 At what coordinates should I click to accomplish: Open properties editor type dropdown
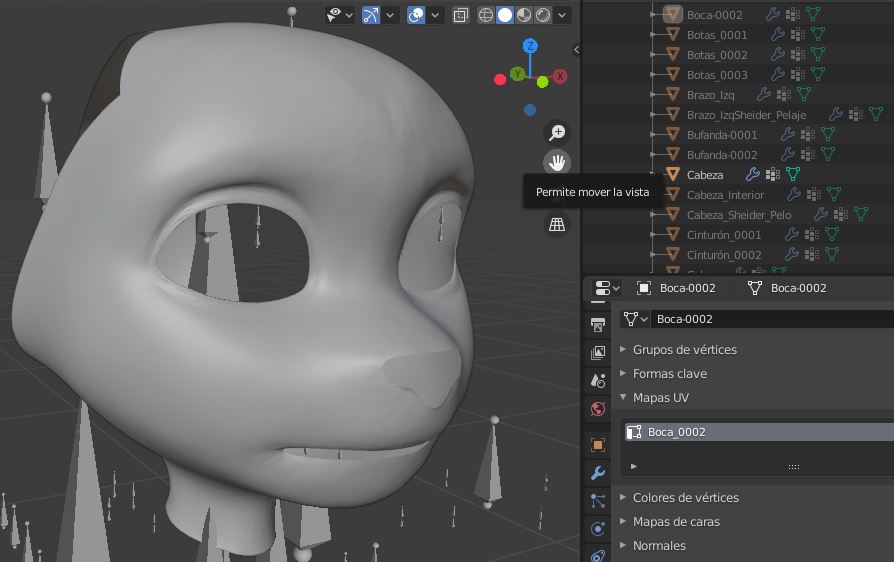pyautogui.click(x=607, y=288)
